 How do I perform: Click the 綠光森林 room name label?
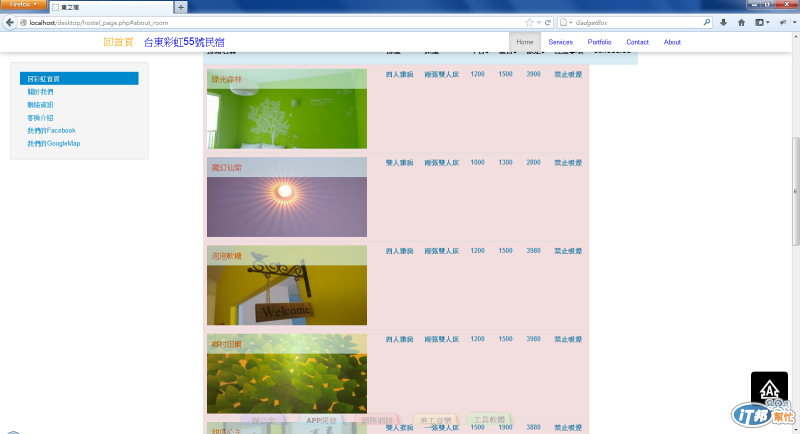pos(227,80)
